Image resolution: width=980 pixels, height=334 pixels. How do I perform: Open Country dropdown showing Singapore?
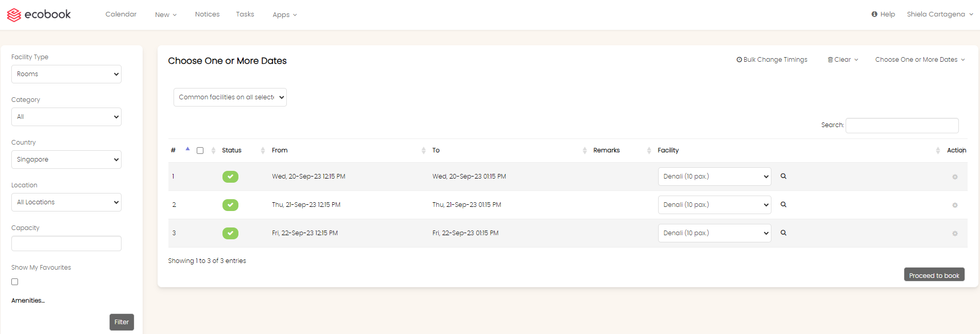(x=66, y=160)
